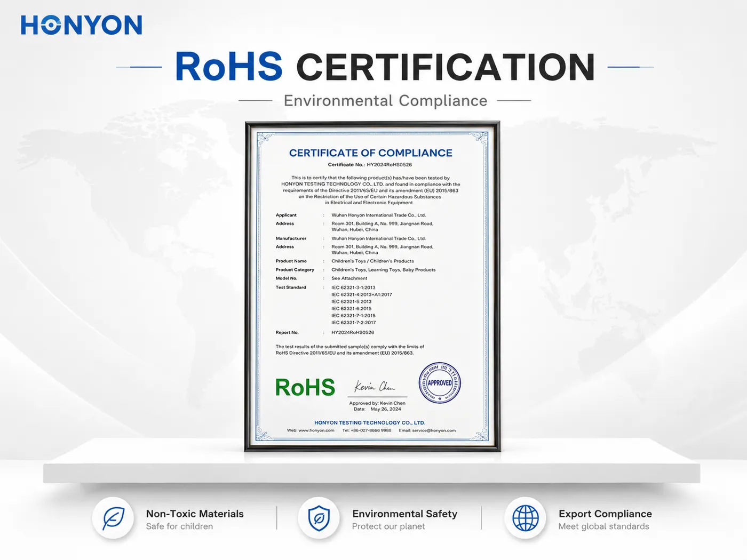Click the 'Environmental Compliance' subtitle
Viewport: 747px width, 560px height.
(x=385, y=101)
